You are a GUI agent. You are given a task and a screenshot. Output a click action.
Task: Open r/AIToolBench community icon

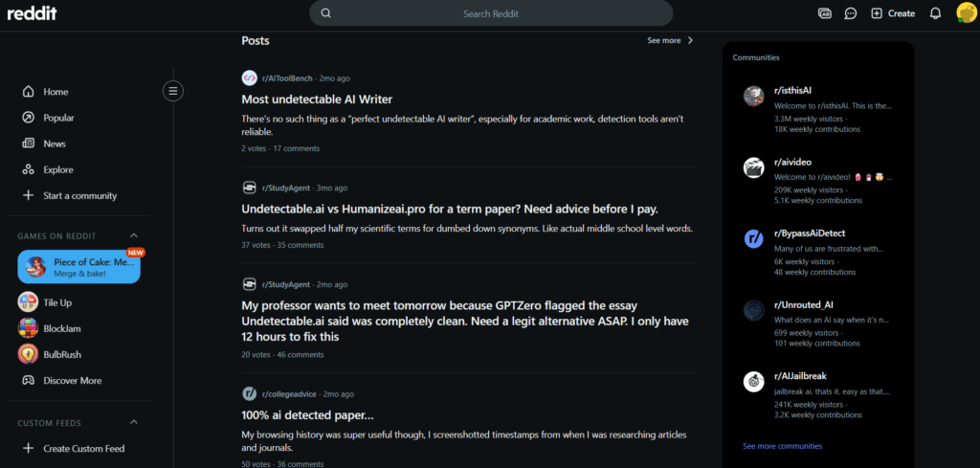[250, 78]
